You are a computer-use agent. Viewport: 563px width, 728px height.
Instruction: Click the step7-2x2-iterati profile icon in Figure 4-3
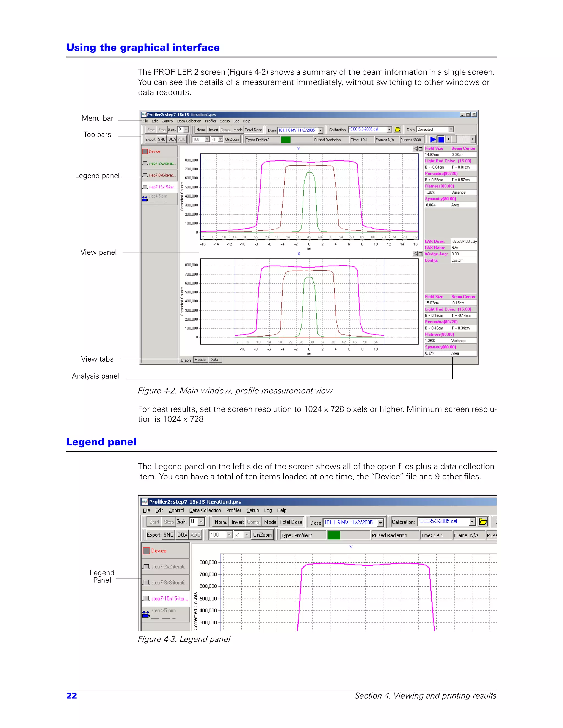tap(147, 567)
